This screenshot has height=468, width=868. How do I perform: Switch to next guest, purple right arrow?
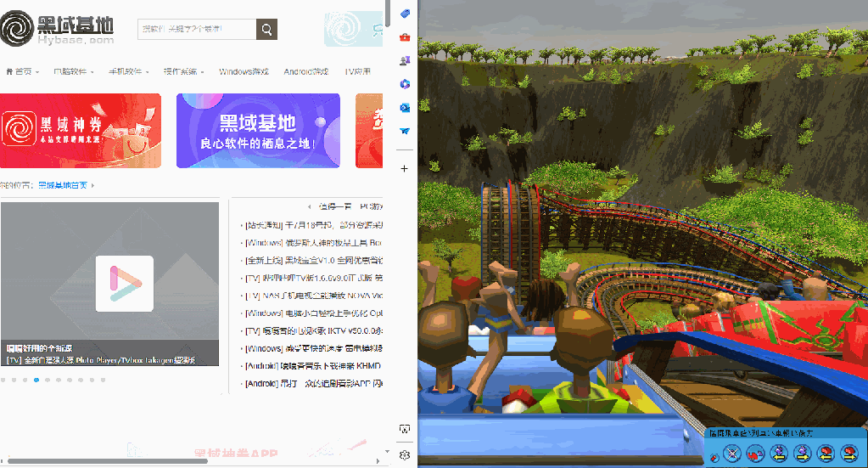point(802,454)
